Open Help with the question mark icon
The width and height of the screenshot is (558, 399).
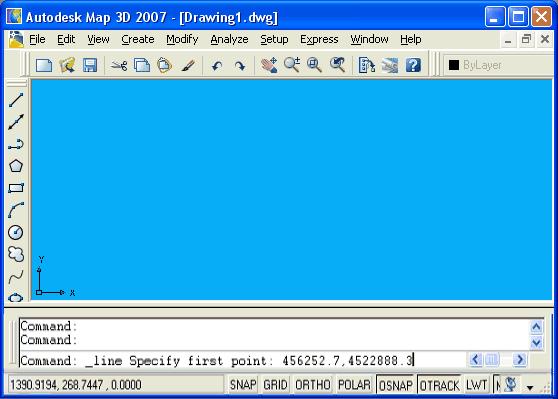point(413,65)
